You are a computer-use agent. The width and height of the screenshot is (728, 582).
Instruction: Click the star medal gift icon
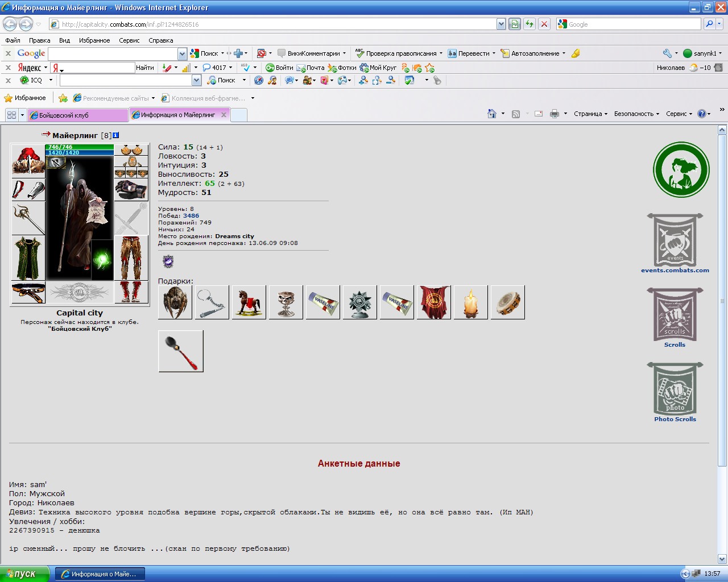coord(360,302)
